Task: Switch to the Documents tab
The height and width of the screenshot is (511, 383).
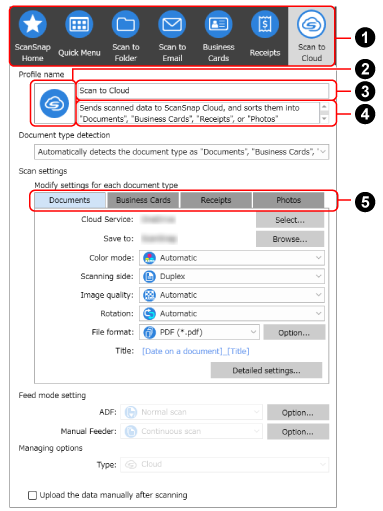Action: pyautogui.click(x=70, y=200)
